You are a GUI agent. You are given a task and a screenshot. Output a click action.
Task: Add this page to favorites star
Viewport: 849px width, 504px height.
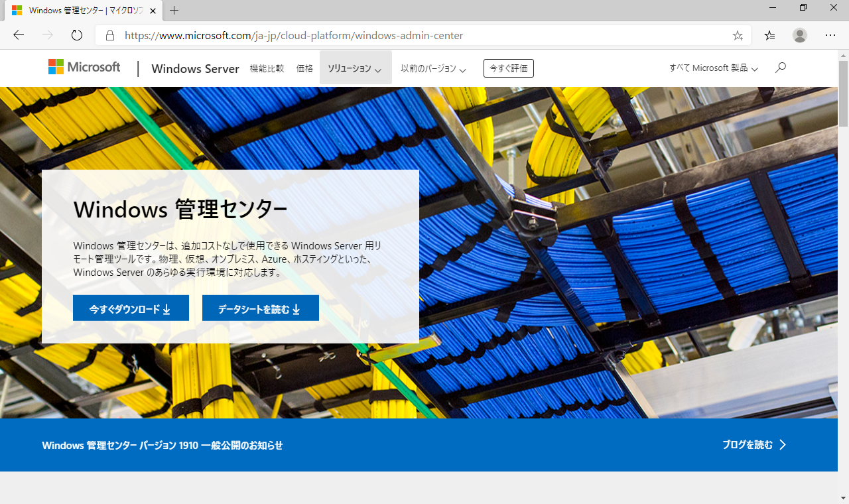738,36
